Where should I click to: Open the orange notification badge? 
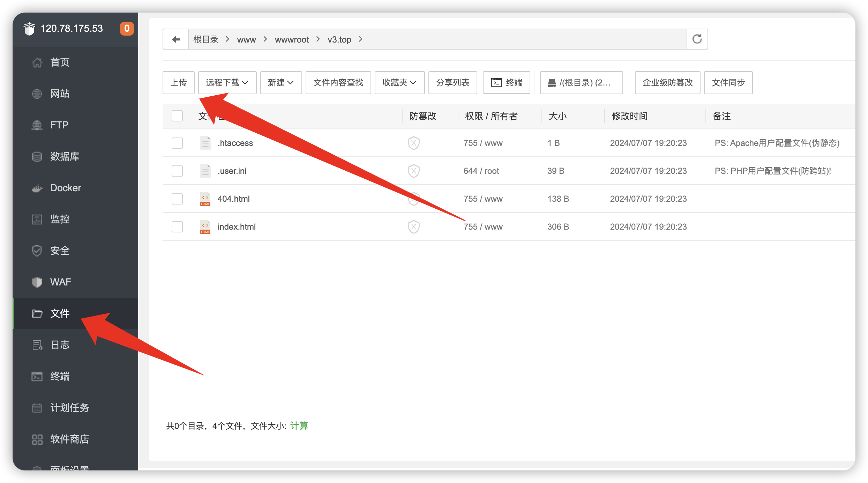127,28
